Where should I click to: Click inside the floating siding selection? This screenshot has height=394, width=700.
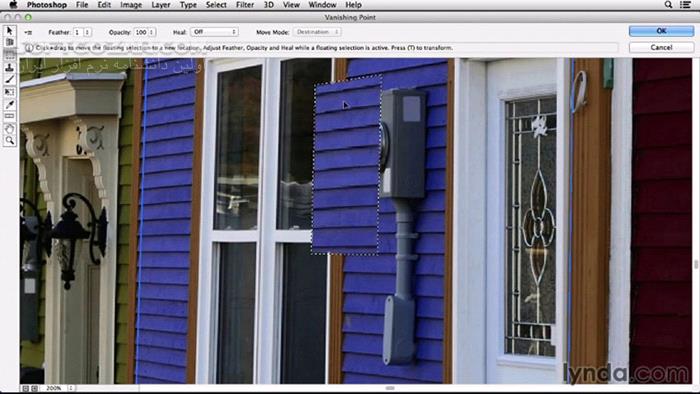coord(346,165)
